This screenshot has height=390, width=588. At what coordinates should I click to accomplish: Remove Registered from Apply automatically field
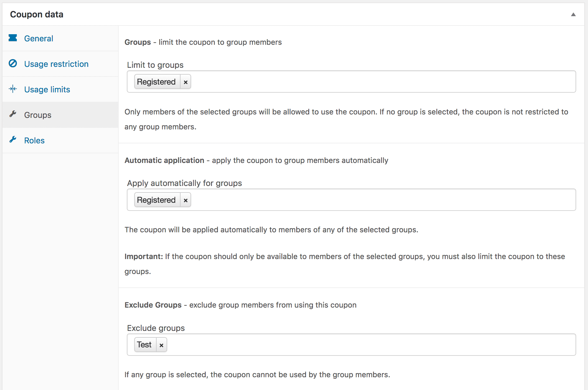tap(186, 200)
